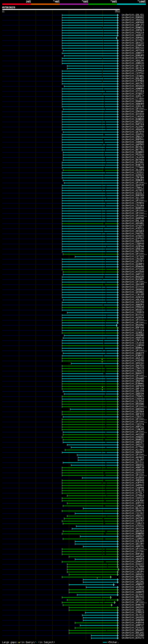This screenshot has width=148, height=644.
Task: Select the UniRef100_O13516 label
Action: tap(133, 401)
